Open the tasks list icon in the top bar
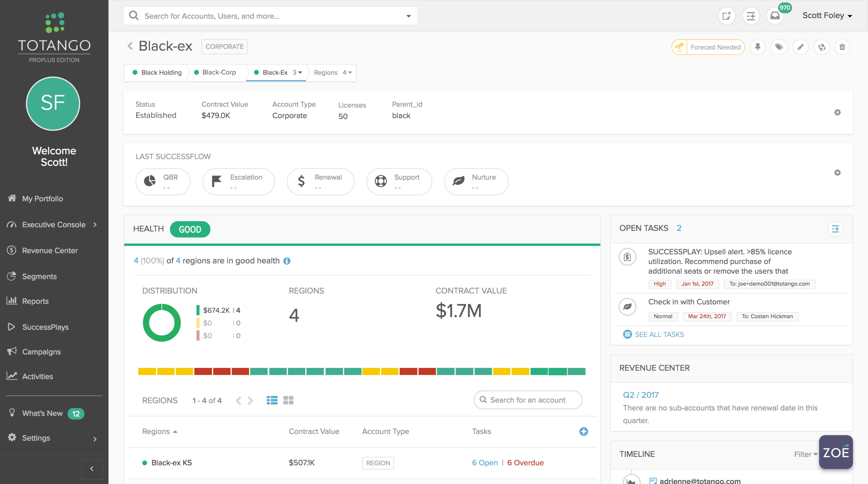868x484 pixels. click(x=751, y=16)
